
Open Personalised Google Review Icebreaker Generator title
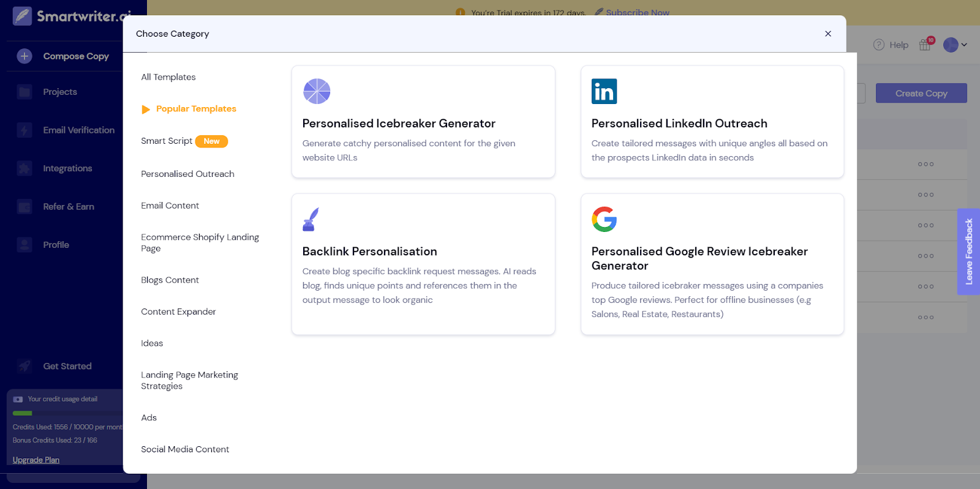pos(699,258)
